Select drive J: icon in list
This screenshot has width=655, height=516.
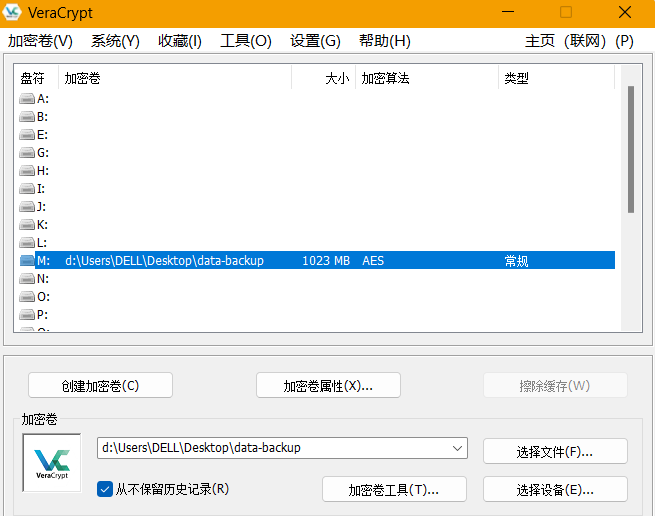tap(27, 207)
